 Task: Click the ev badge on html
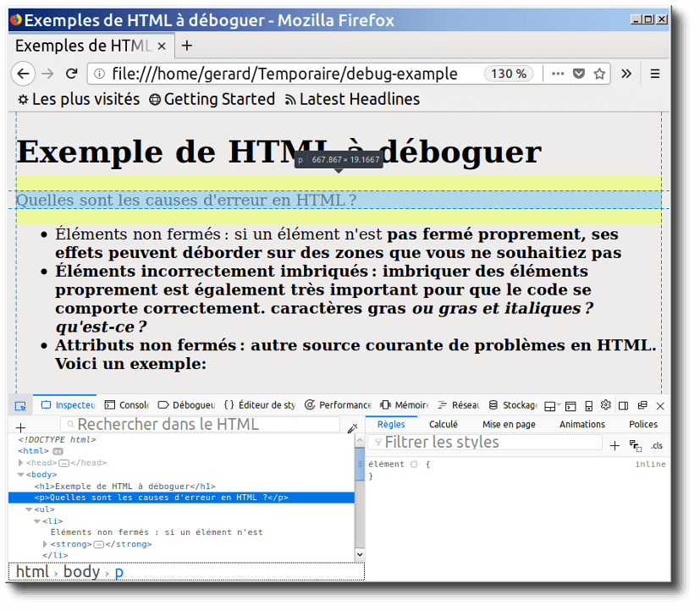pos(58,451)
